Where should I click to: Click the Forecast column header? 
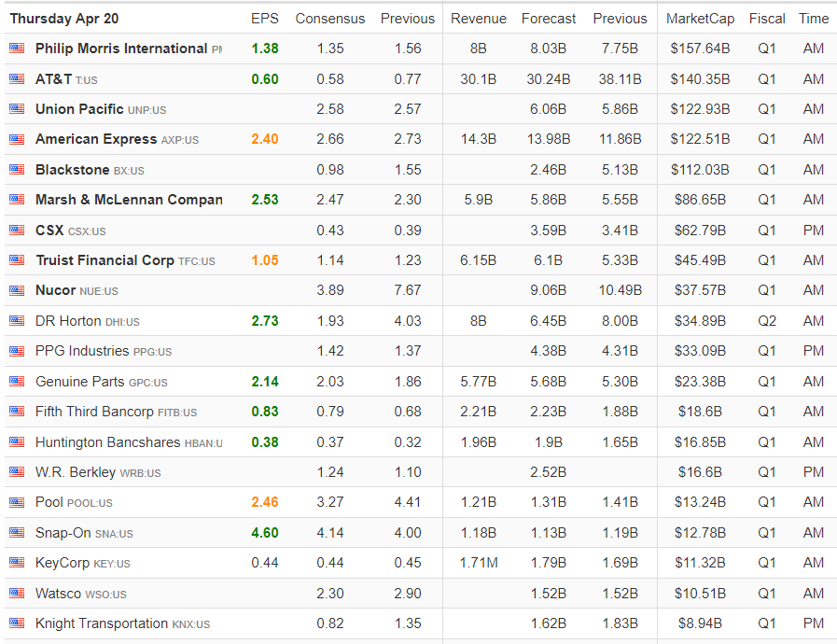pos(549,19)
